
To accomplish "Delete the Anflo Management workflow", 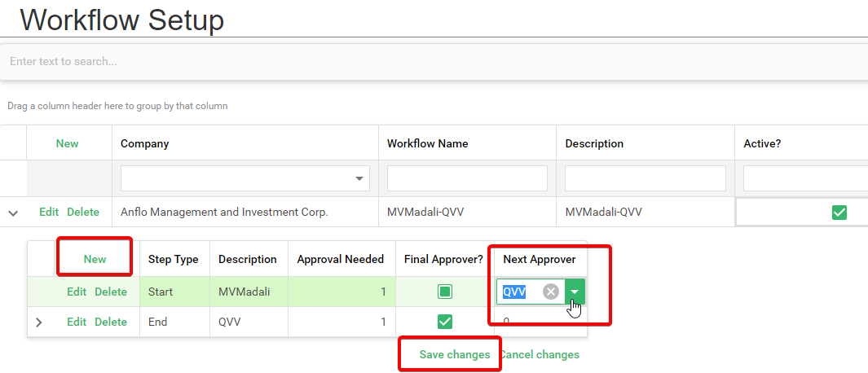I will coord(83,212).
